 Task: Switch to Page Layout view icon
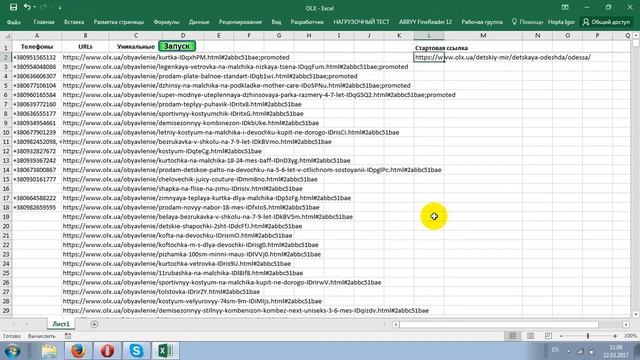point(531,336)
